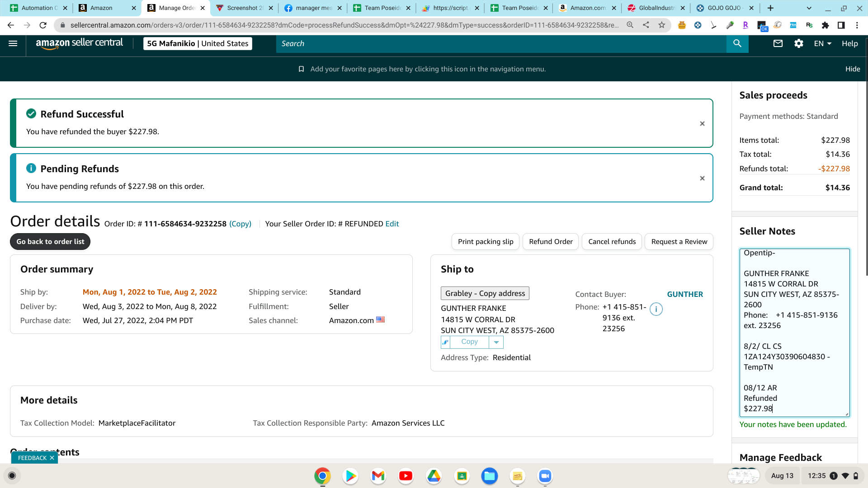The image size is (868, 488).
Task: Dismiss the Refund Successful alert
Action: pyautogui.click(x=702, y=123)
